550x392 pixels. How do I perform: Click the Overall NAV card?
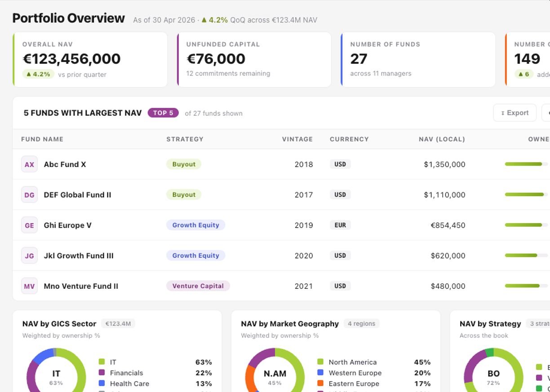(x=90, y=59)
